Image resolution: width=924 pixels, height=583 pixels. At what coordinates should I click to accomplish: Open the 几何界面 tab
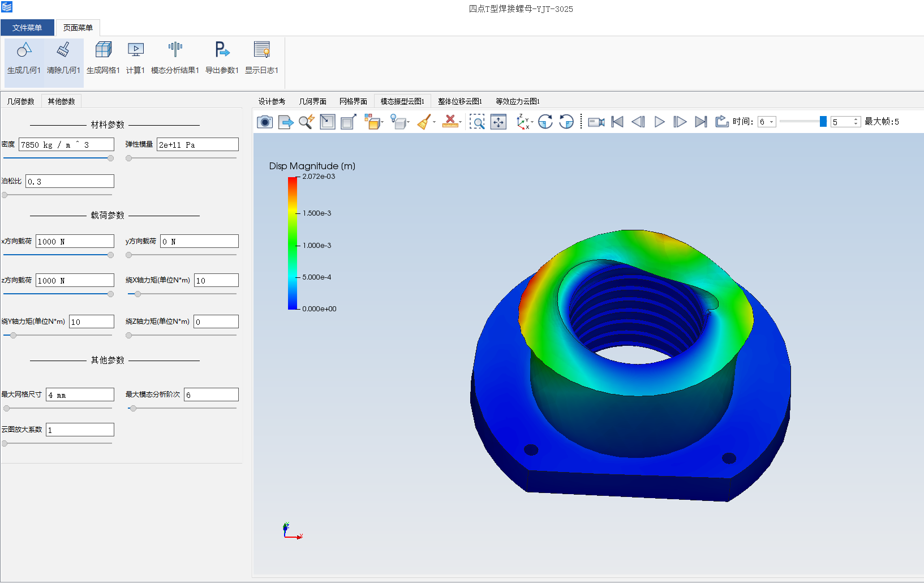[x=313, y=101]
